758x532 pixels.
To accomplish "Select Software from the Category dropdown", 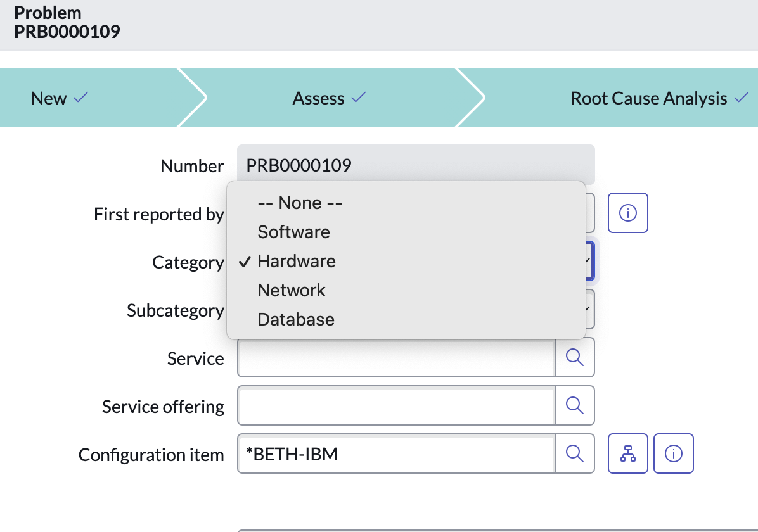I will coord(293,232).
